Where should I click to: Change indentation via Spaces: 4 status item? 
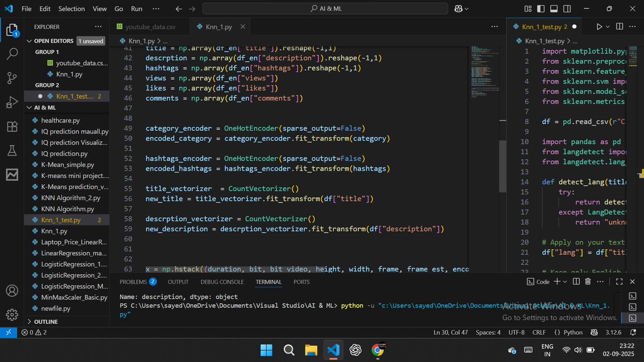(x=488, y=333)
